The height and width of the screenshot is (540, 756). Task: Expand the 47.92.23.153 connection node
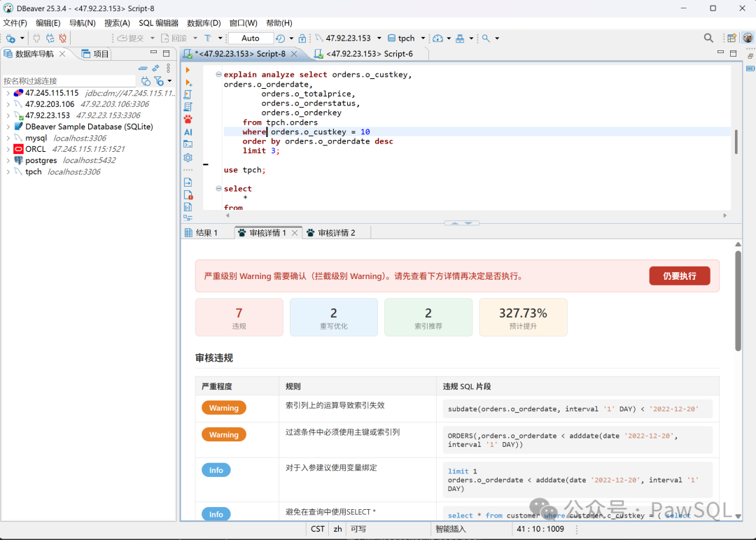point(8,115)
